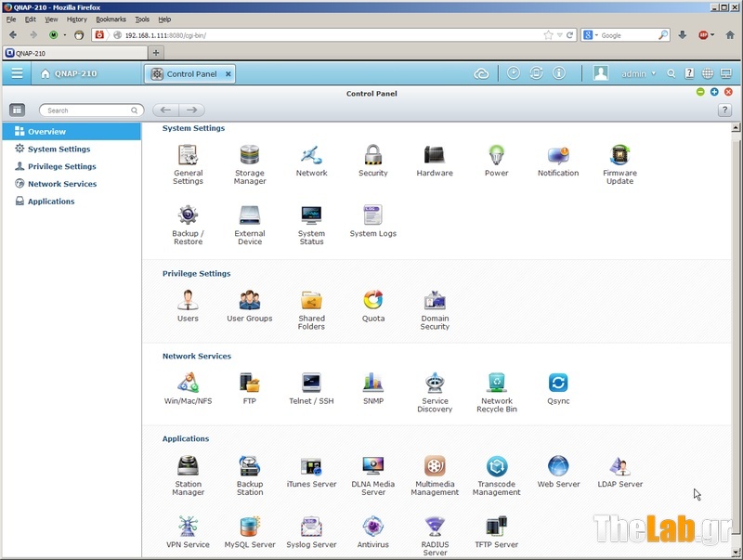Open DLNA Media Server
Screen dimensions: 743x560
tap(373, 475)
